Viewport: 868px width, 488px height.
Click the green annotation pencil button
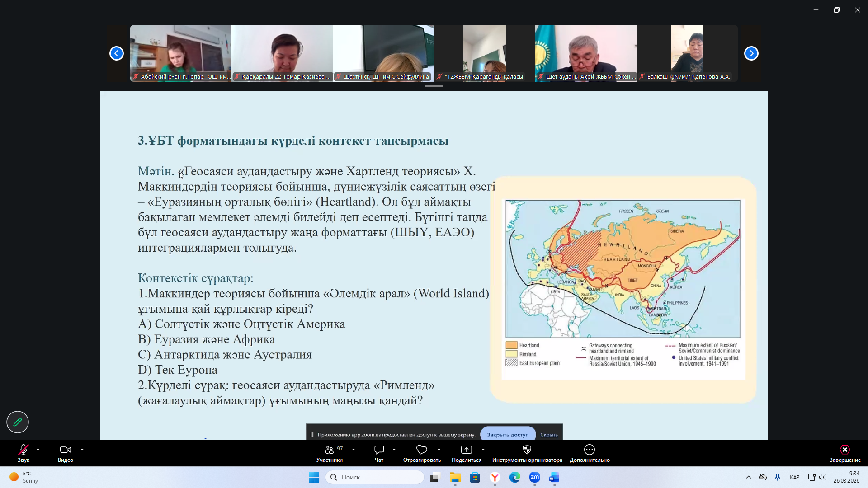[x=18, y=422]
